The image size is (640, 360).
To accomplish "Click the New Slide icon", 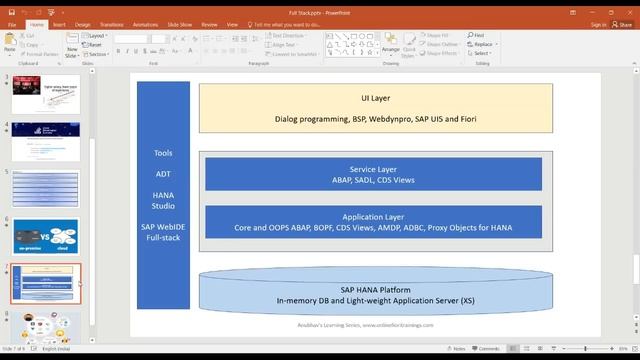I will (x=72, y=38).
